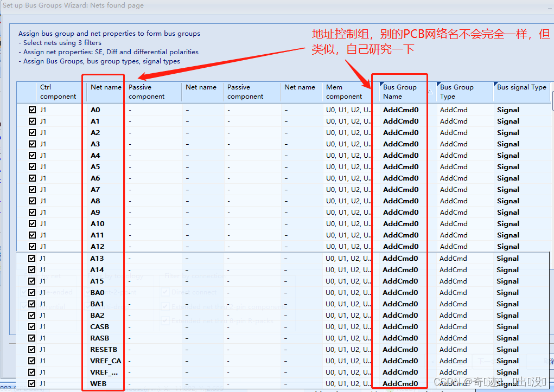Click Mem component cell in A4 row
Image resolution: width=554 pixels, height=392 pixels.
click(x=348, y=156)
